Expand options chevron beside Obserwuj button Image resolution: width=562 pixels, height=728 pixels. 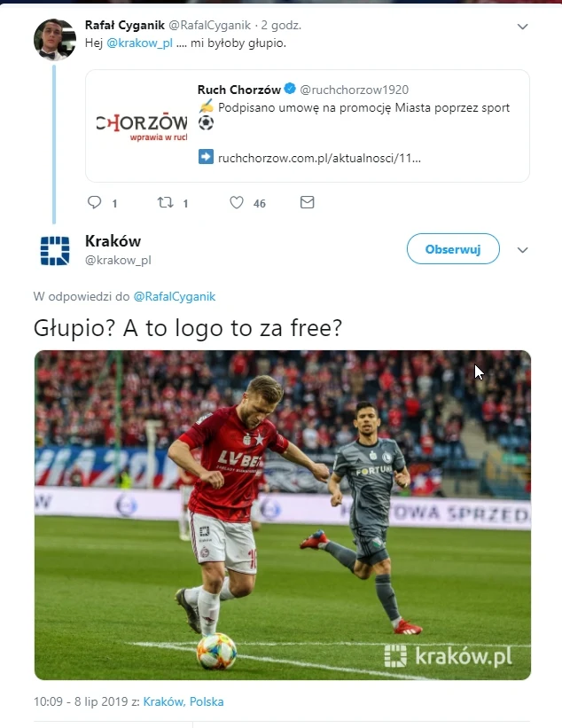coord(522,250)
